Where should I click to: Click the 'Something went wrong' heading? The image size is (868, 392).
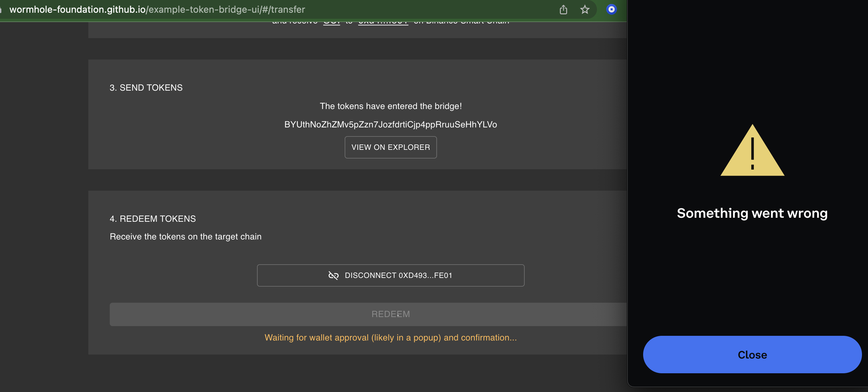click(752, 213)
